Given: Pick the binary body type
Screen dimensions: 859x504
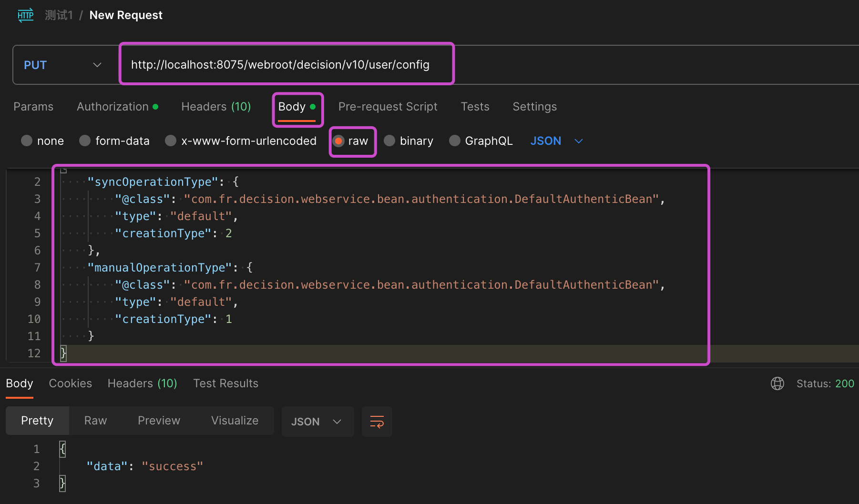Looking at the screenshot, I should 390,141.
